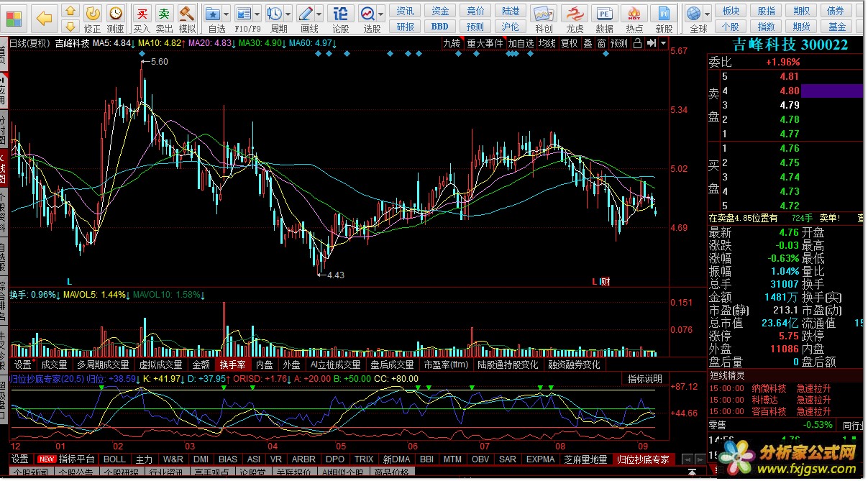Click the 周期 period clock icon
This screenshot has width=868, height=481.
pos(275,19)
